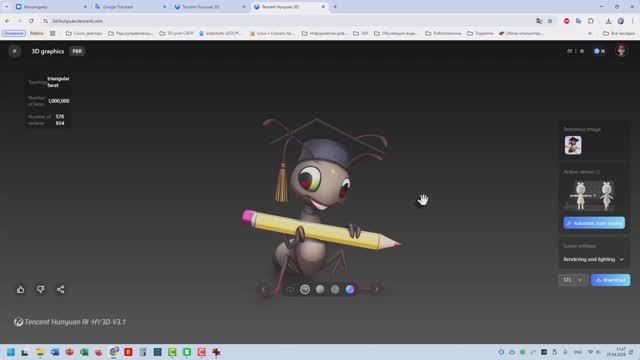
Task: Click the blue points coin icon in header
Action: click(x=597, y=51)
